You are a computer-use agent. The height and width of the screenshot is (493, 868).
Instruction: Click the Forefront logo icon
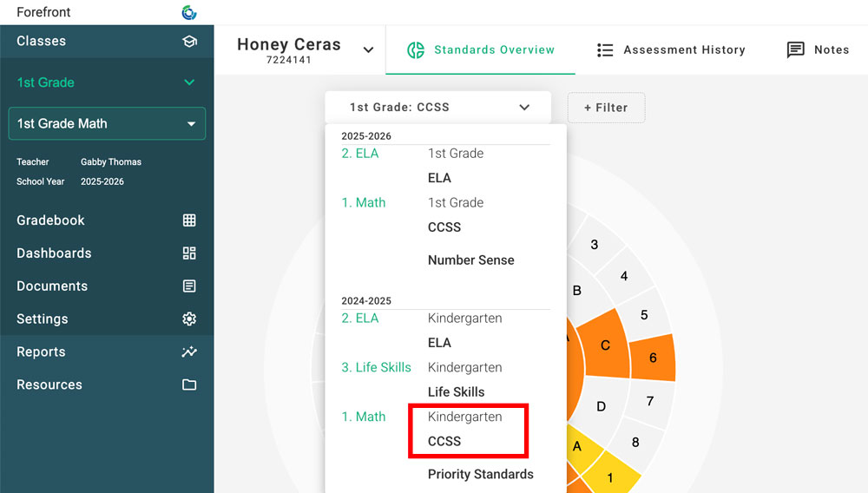(x=189, y=12)
